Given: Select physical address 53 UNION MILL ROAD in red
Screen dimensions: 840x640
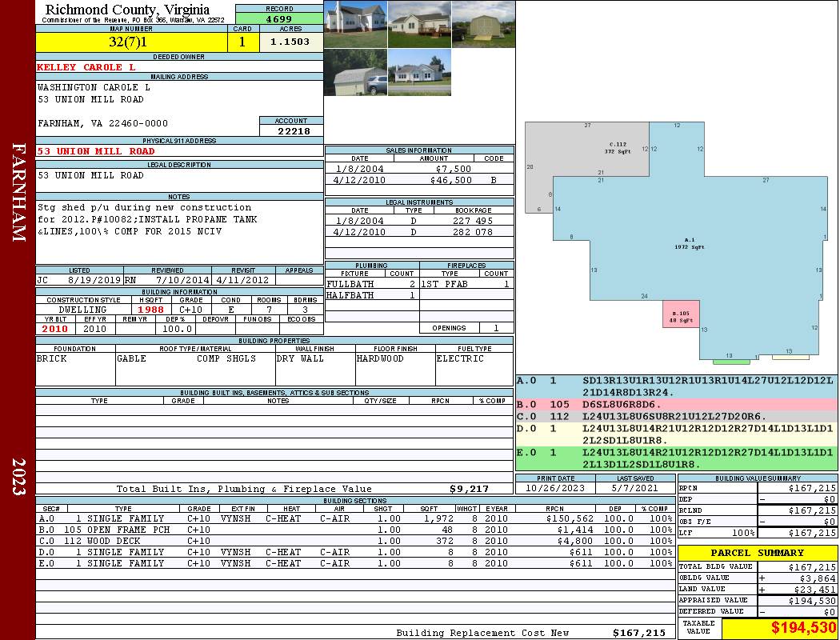Looking at the screenshot, I should tap(95, 151).
